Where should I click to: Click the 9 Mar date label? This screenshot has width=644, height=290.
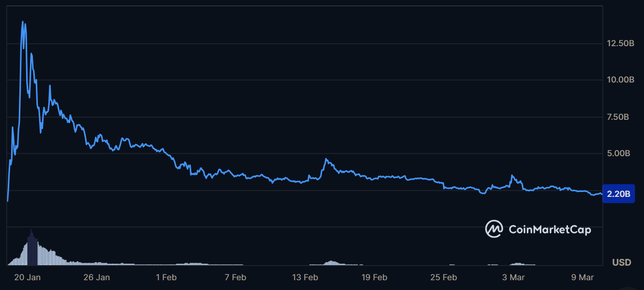tap(582, 277)
